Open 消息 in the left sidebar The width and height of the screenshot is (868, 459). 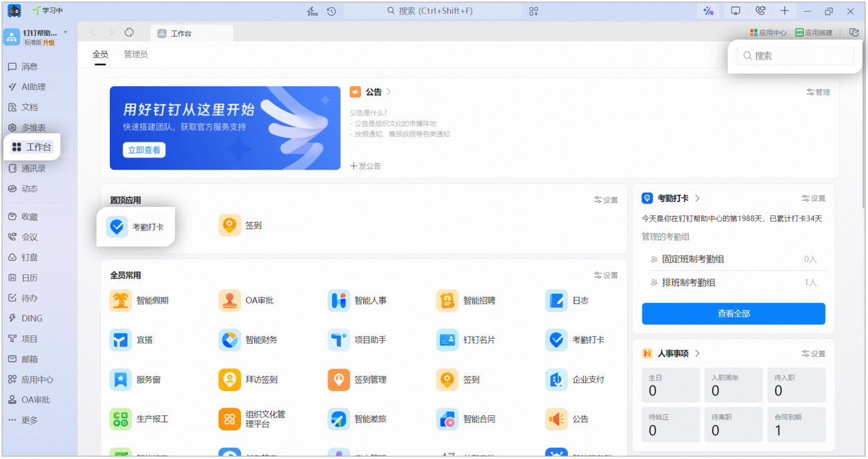[x=23, y=67]
